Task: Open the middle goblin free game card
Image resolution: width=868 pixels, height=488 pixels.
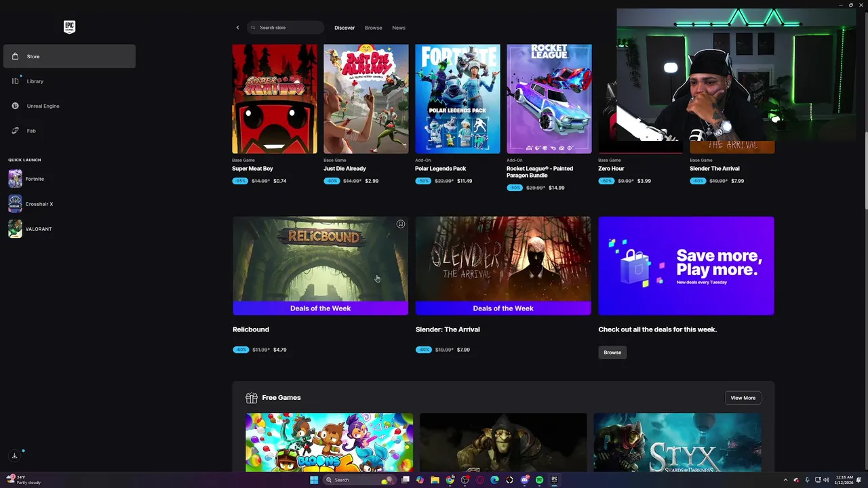Action: 503,443
